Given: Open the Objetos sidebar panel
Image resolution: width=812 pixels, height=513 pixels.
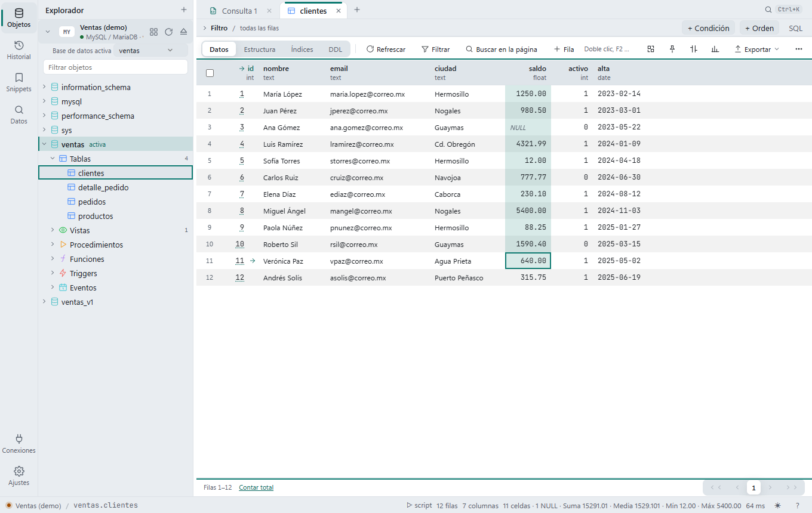Looking at the screenshot, I should tap(19, 18).
